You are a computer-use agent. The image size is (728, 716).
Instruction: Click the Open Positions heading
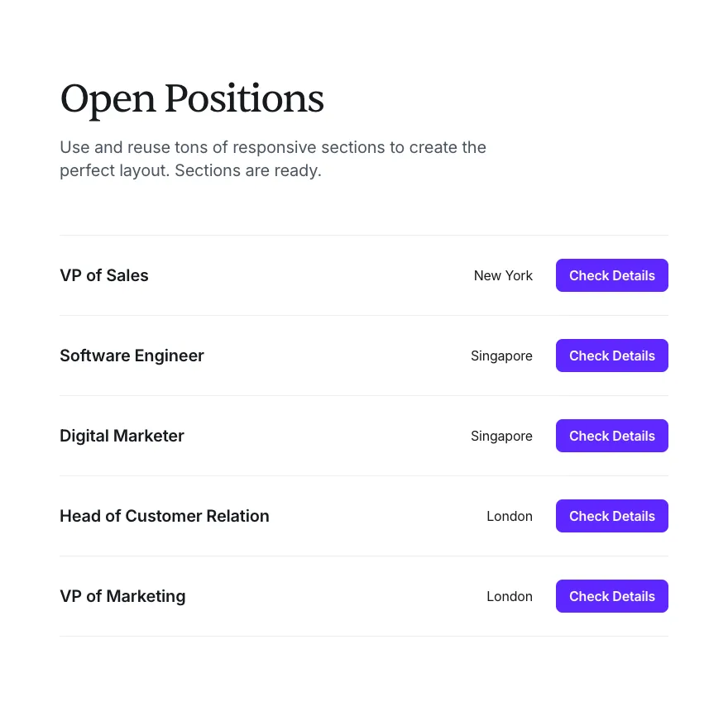tap(192, 99)
